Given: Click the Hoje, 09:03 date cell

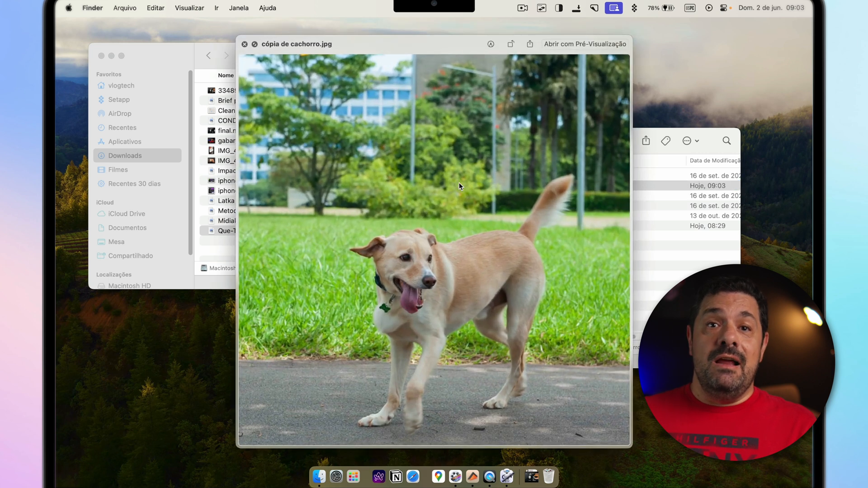Looking at the screenshot, I should pos(708,186).
